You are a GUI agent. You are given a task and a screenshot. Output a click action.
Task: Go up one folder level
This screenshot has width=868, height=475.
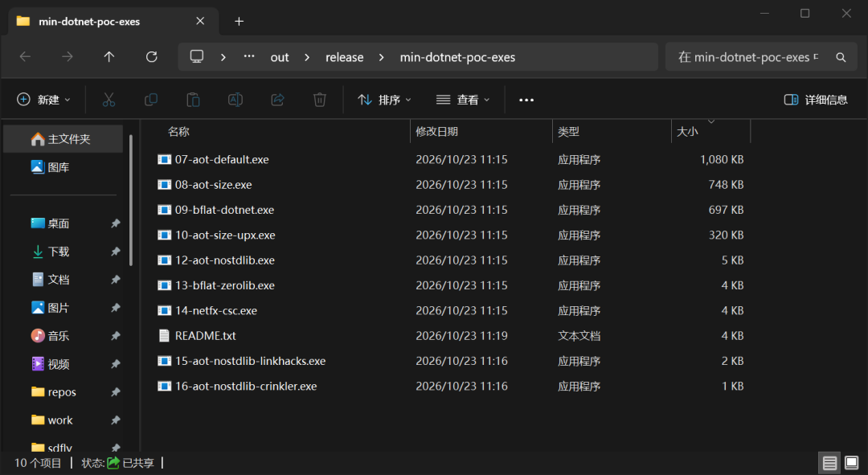pyautogui.click(x=109, y=56)
